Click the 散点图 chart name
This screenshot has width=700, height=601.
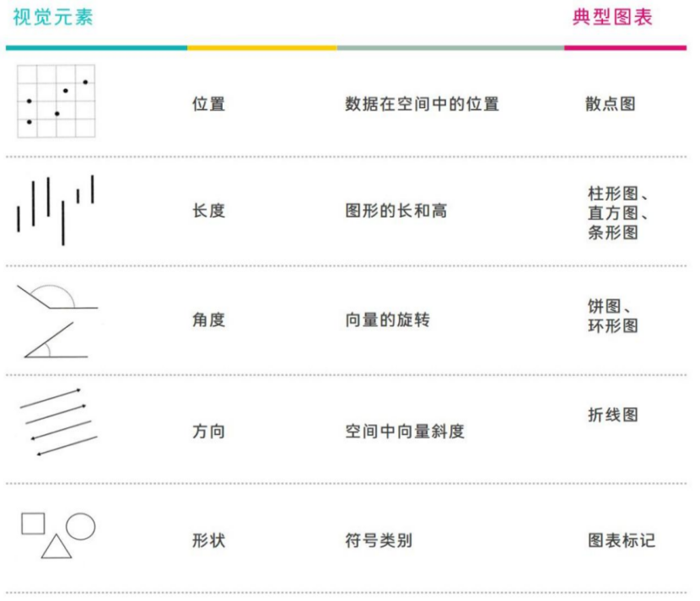tap(611, 105)
